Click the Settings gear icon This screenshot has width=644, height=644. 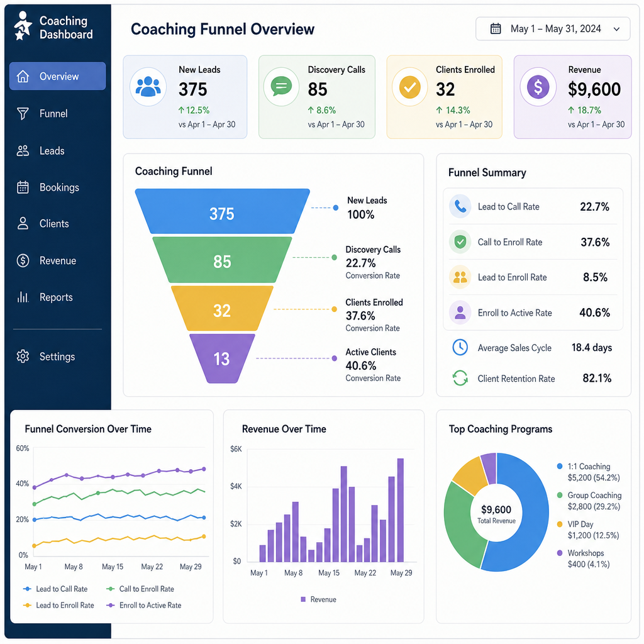click(23, 356)
